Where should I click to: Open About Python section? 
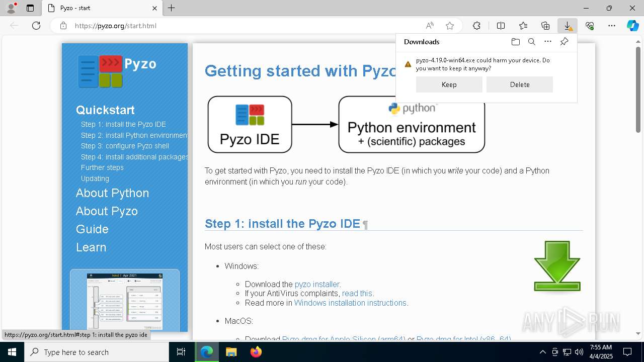tap(112, 193)
